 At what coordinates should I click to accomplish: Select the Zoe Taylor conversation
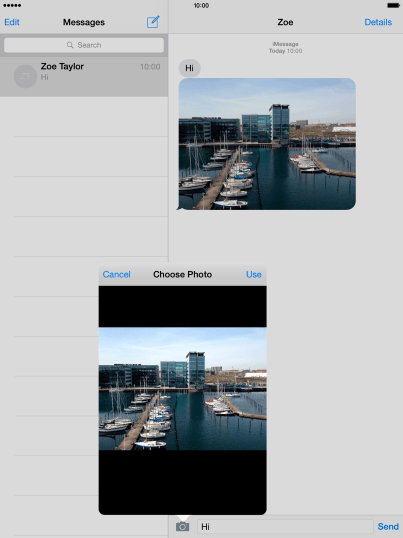[84, 76]
